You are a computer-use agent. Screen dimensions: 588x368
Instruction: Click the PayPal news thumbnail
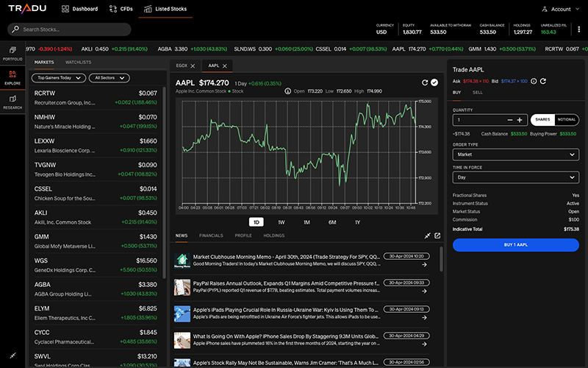(182, 287)
